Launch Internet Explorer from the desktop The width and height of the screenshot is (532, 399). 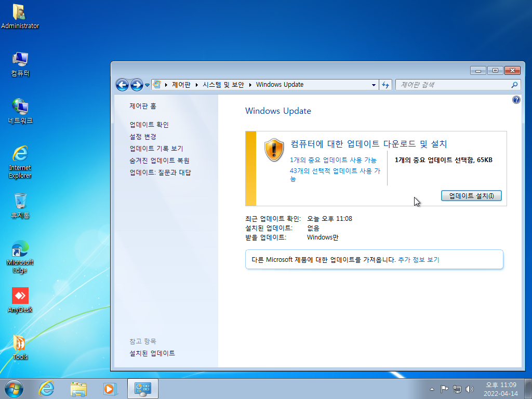click(20, 162)
